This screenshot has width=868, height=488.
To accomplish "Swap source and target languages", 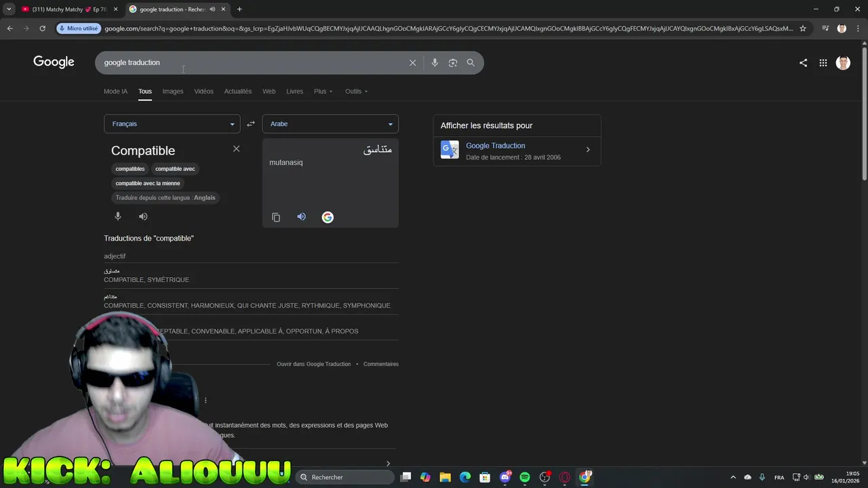I will click(251, 124).
